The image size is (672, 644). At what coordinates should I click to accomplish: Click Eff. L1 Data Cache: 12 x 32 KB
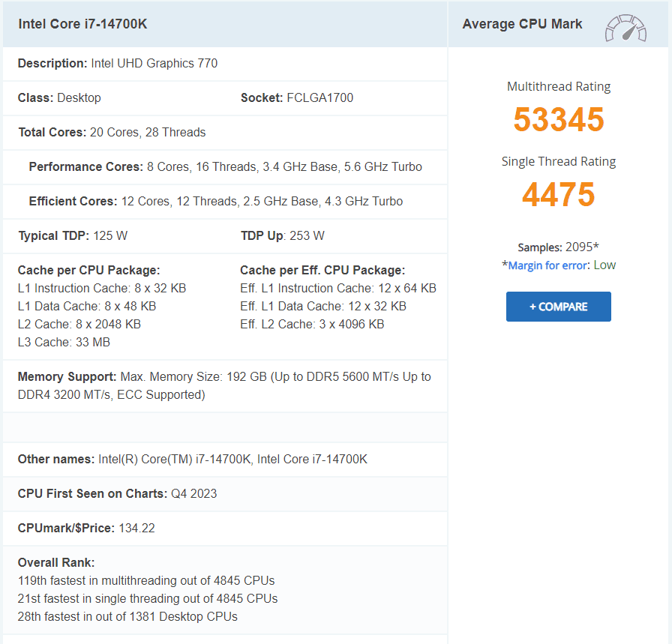pyautogui.click(x=323, y=307)
